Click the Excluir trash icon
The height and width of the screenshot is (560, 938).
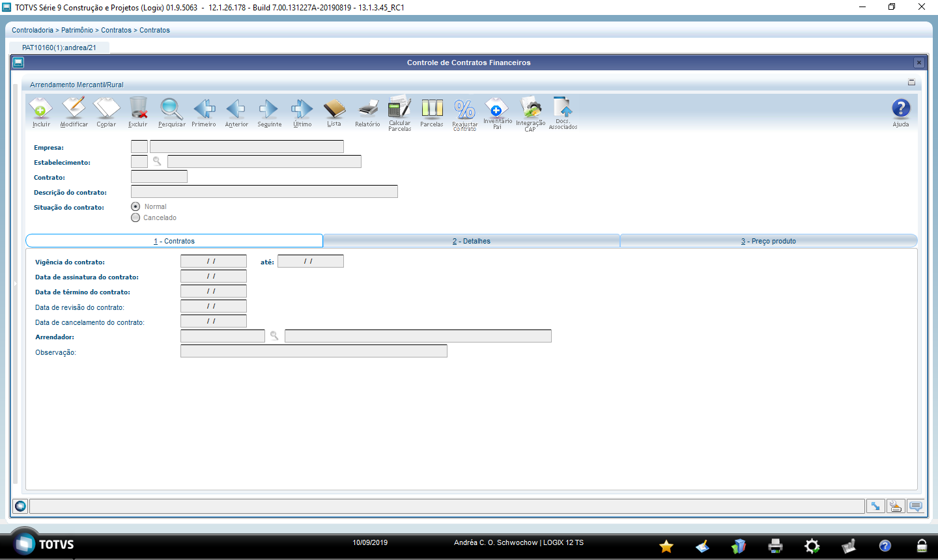click(138, 112)
